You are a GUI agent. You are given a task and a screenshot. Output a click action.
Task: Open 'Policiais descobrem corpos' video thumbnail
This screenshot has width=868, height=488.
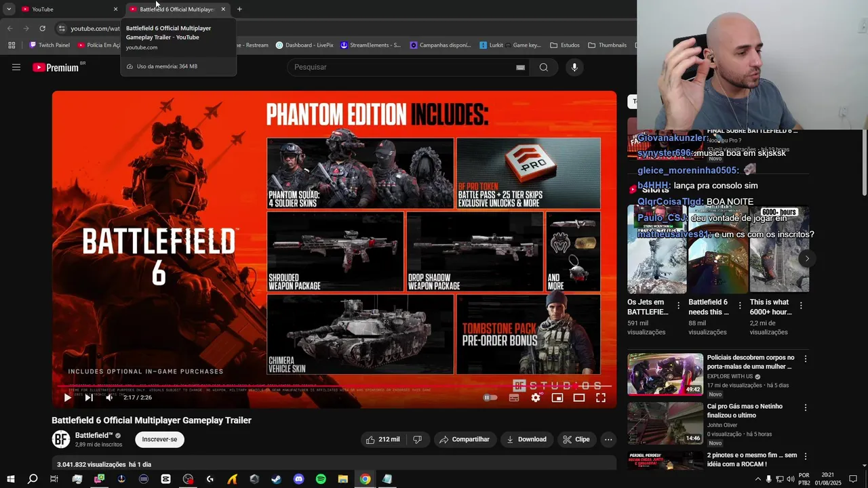point(665,374)
